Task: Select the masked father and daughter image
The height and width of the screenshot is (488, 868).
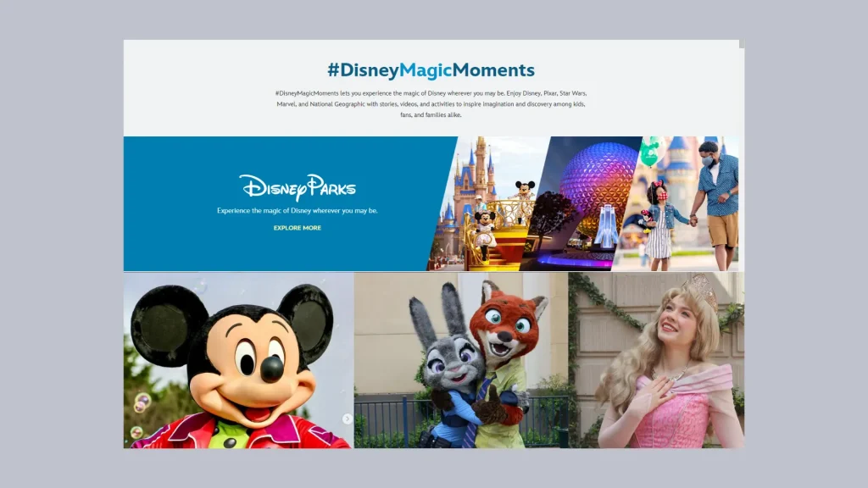Action: coord(687,203)
